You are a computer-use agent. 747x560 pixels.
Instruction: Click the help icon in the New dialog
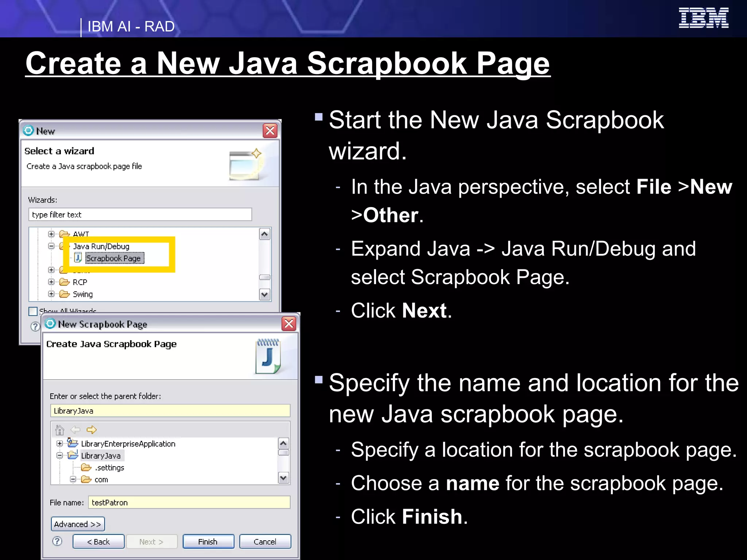point(35,326)
